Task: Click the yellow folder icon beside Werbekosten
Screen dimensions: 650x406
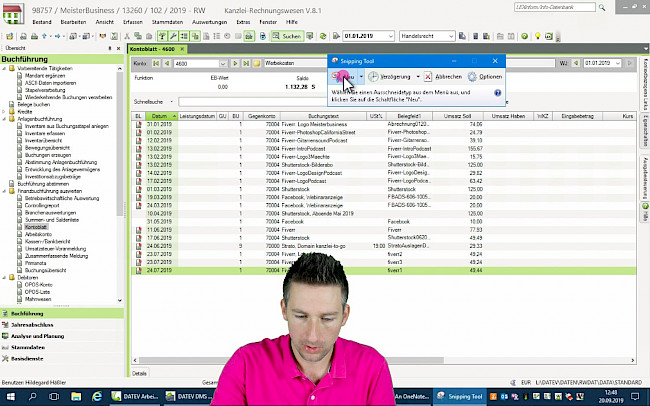Action: pos(257,63)
